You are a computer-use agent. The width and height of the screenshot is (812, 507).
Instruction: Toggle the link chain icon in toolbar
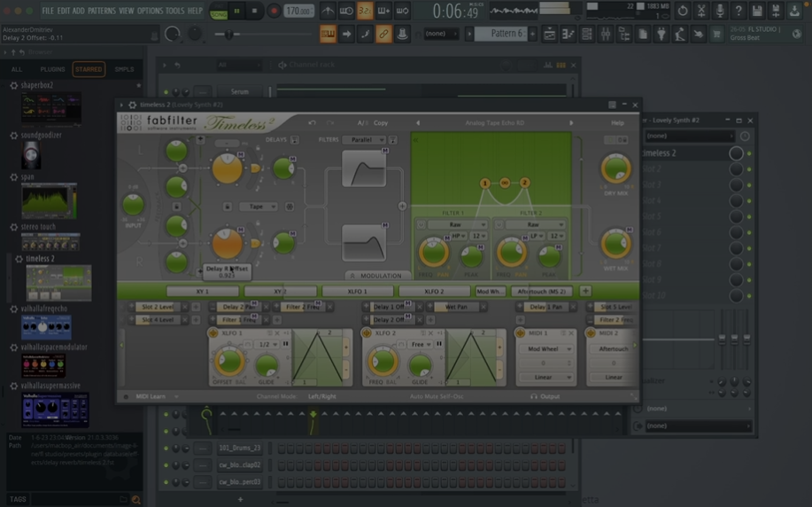click(x=383, y=35)
